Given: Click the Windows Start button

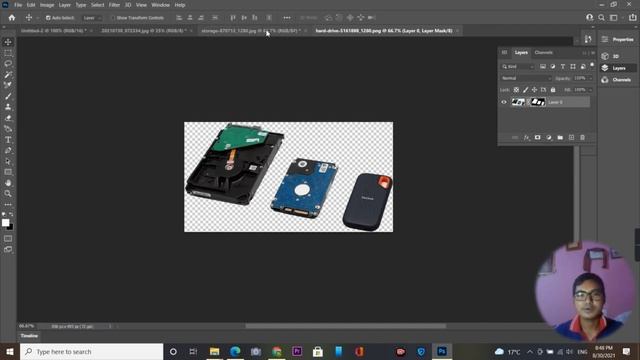Looking at the screenshot, I should [x=10, y=351].
